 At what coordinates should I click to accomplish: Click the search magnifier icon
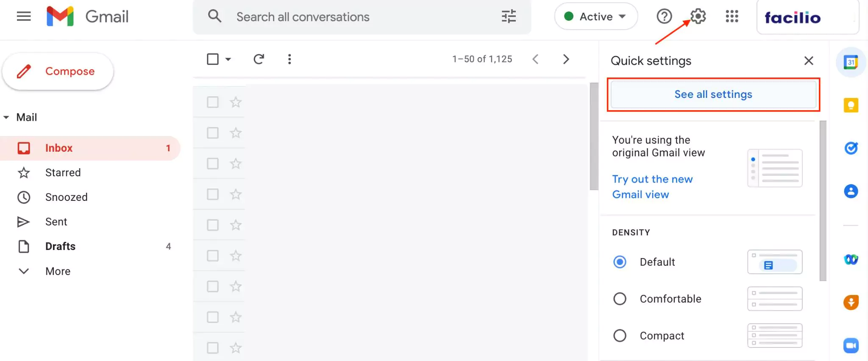[215, 17]
